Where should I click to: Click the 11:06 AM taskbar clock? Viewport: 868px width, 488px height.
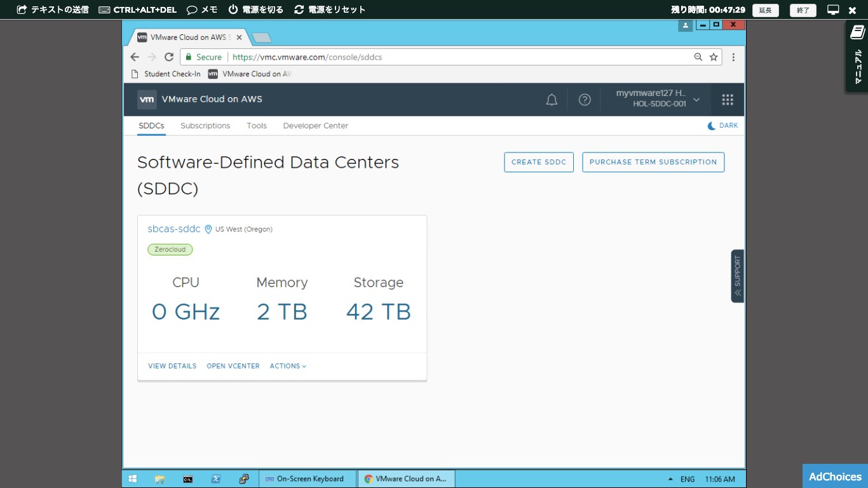[720, 479]
